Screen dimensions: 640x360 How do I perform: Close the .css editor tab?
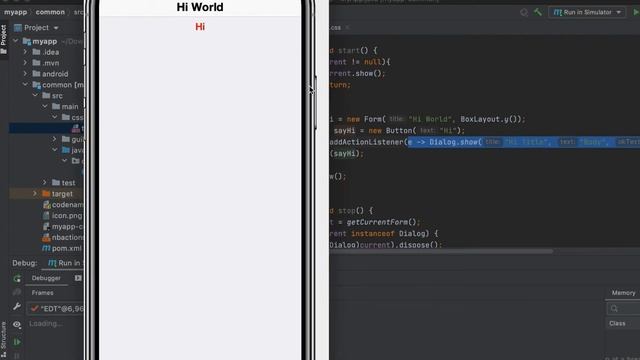coord(348,28)
